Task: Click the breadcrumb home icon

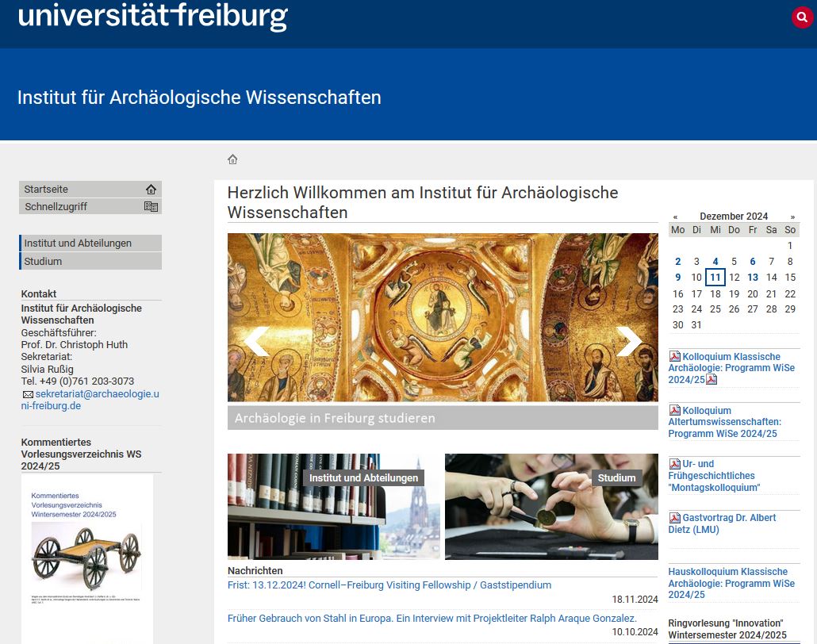Action: point(232,159)
